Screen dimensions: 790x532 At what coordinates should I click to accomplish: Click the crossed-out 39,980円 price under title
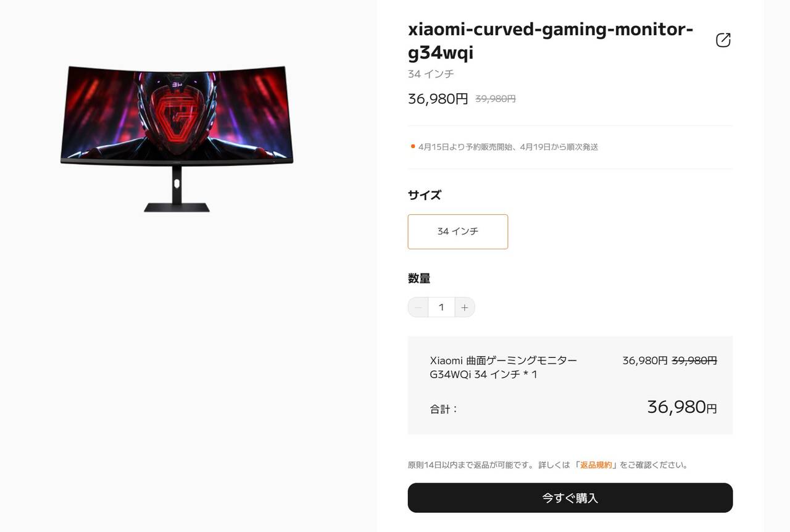click(x=496, y=99)
